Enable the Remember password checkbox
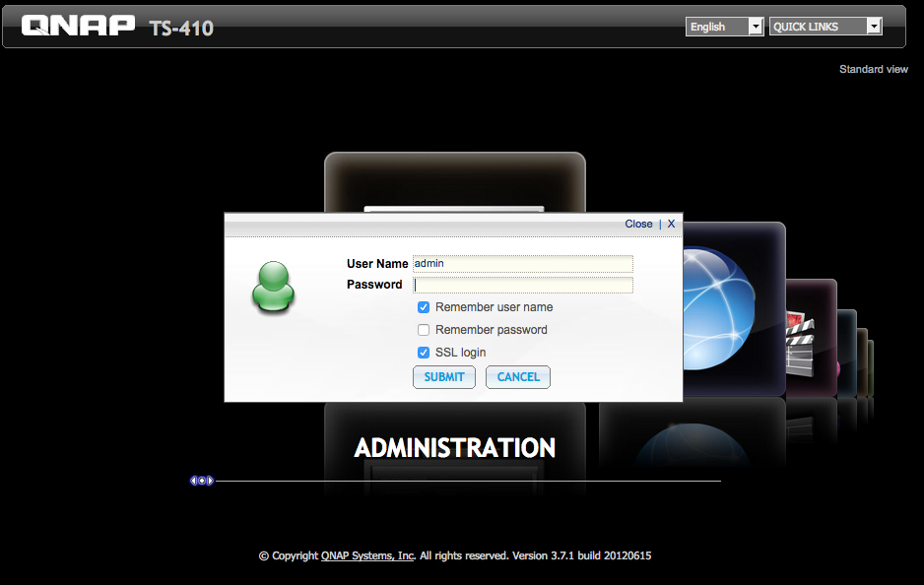Viewport: 924px width, 585px height. (x=424, y=330)
